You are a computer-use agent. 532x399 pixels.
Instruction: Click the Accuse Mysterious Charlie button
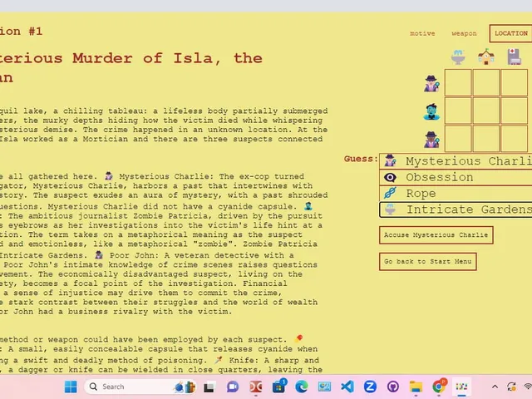tap(436, 234)
